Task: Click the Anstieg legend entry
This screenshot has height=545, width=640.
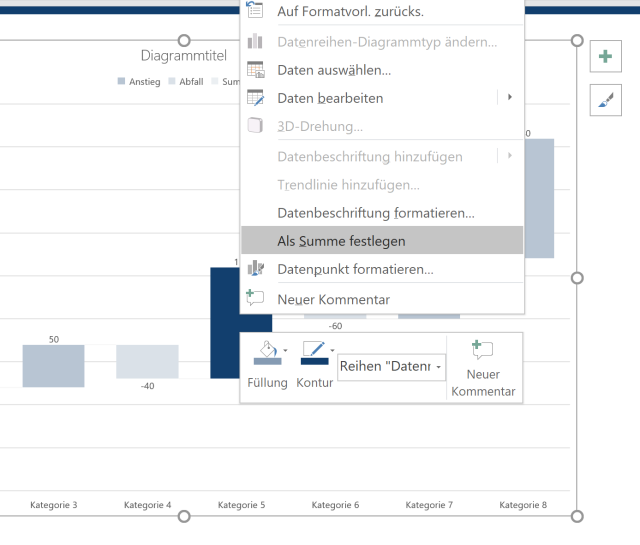Action: 139,81
